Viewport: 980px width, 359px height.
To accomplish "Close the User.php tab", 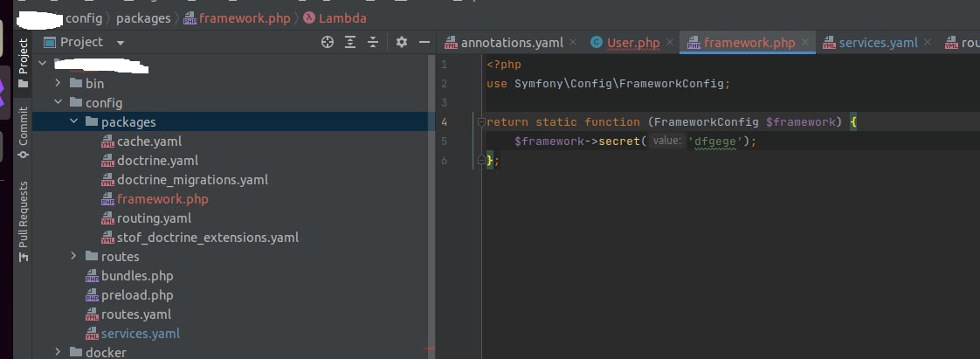I will 669,43.
